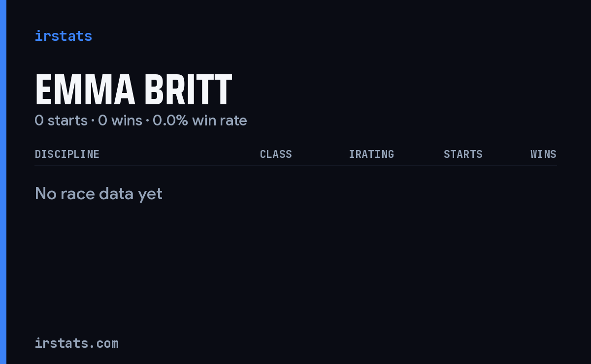Click the "0 wins" summary stat
Image resolution: width=591 pixels, height=364 pixels.
[120, 121]
